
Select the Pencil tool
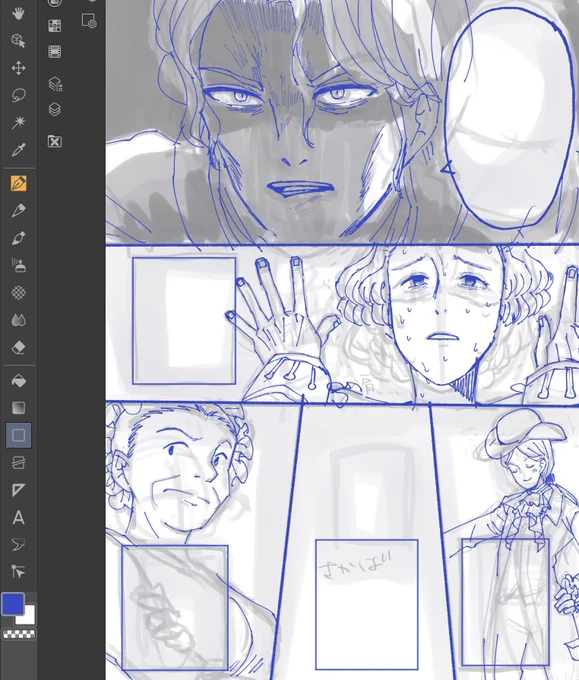(x=18, y=211)
